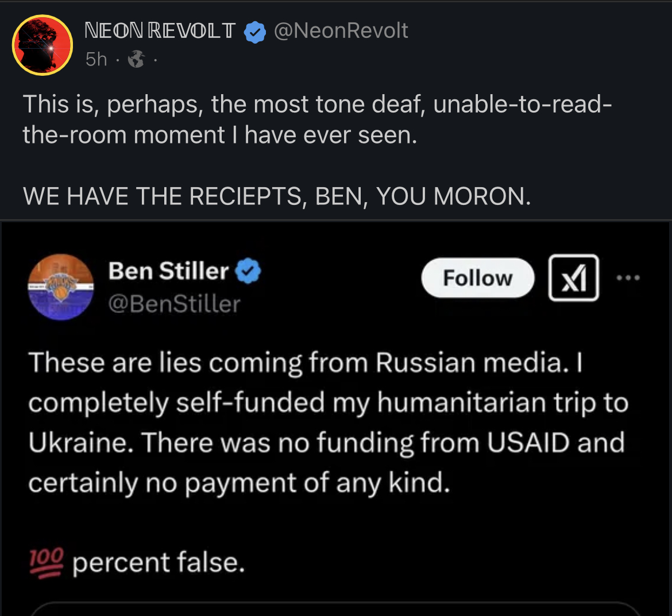Click the X logo icon beside Follow
This screenshot has width=672, height=616.
tap(573, 278)
